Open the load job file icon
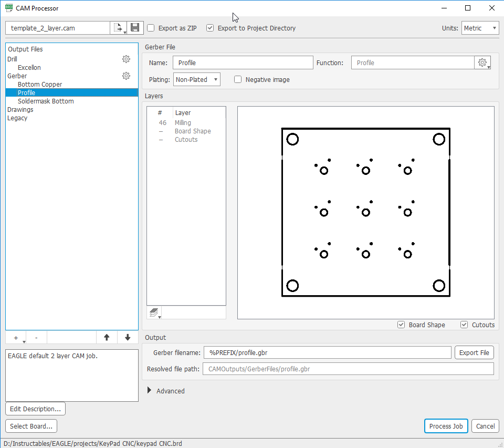504x448 pixels. click(119, 28)
